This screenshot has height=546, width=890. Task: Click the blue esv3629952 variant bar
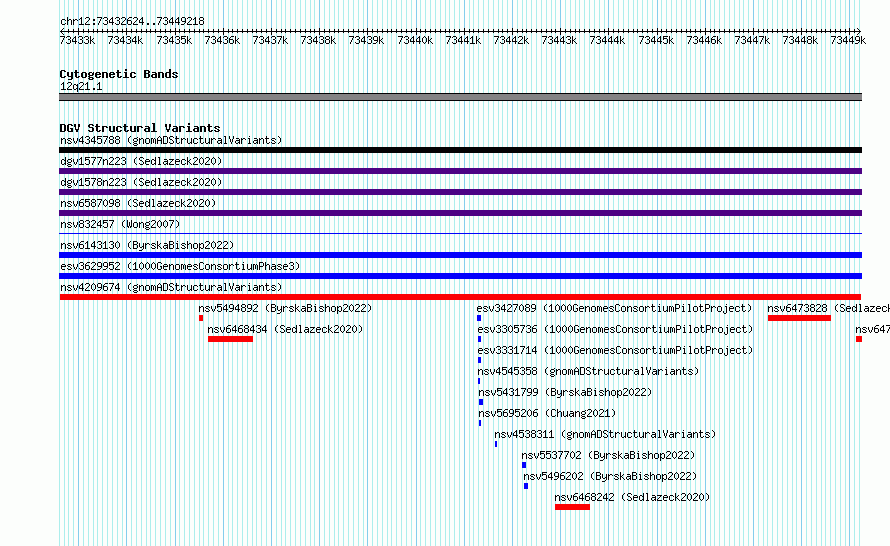click(x=460, y=276)
